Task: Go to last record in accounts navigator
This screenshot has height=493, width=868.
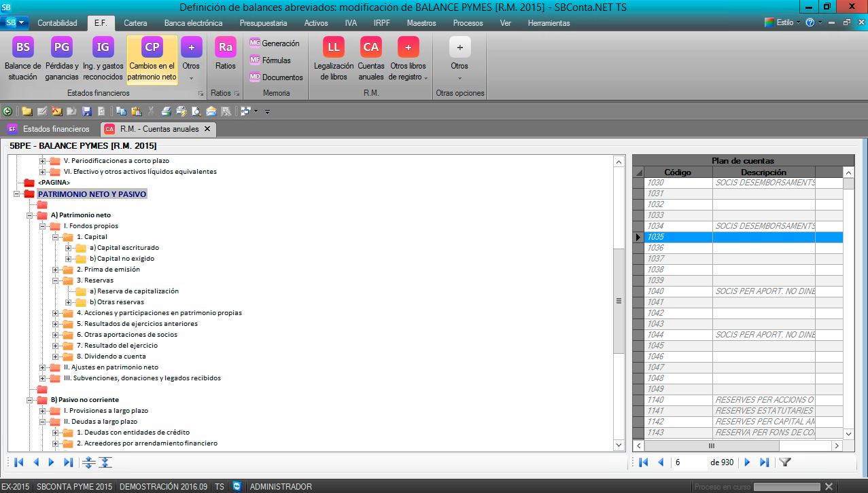Action: tap(764, 462)
